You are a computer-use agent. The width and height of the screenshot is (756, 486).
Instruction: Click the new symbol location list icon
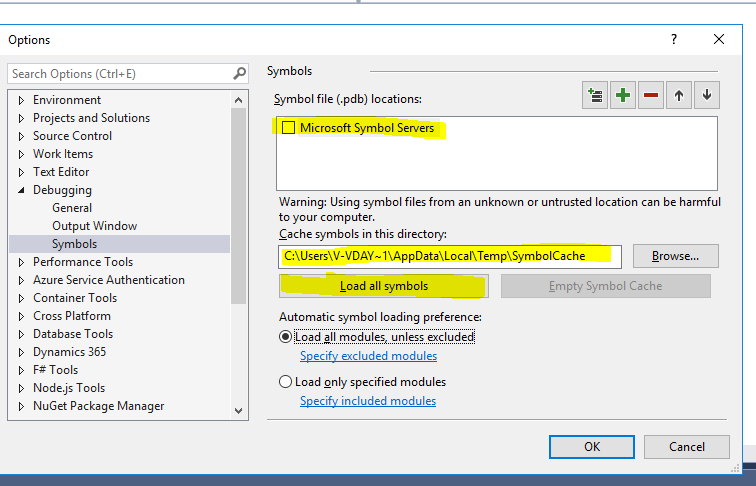point(594,95)
